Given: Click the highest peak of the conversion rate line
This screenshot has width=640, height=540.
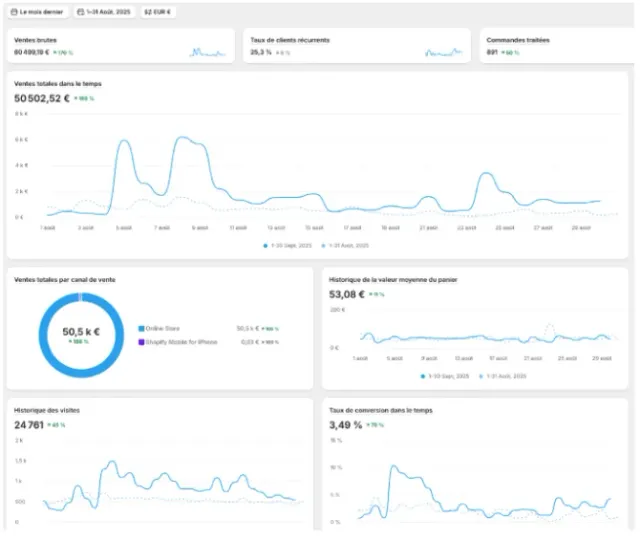Looking at the screenshot, I should [393, 466].
